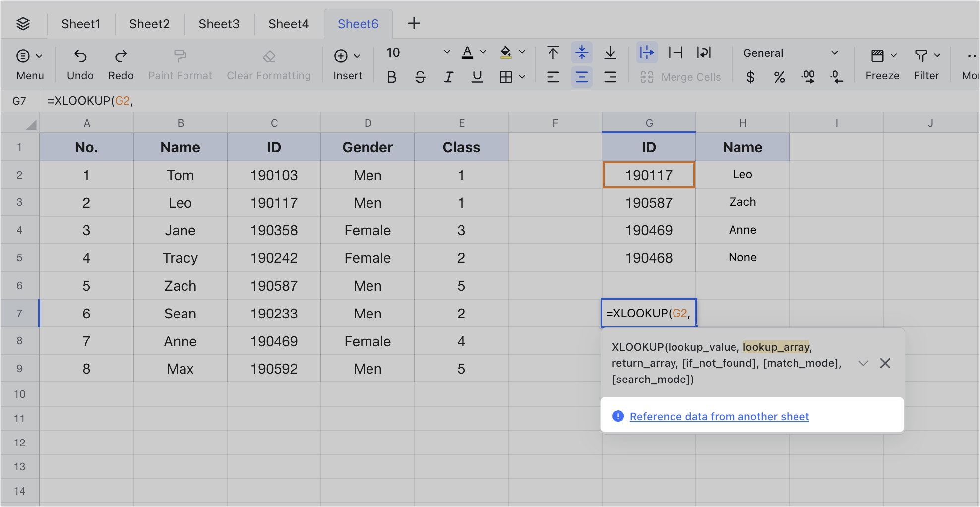Click inside the formula bar
The height and width of the screenshot is (507, 980).
tap(198, 101)
